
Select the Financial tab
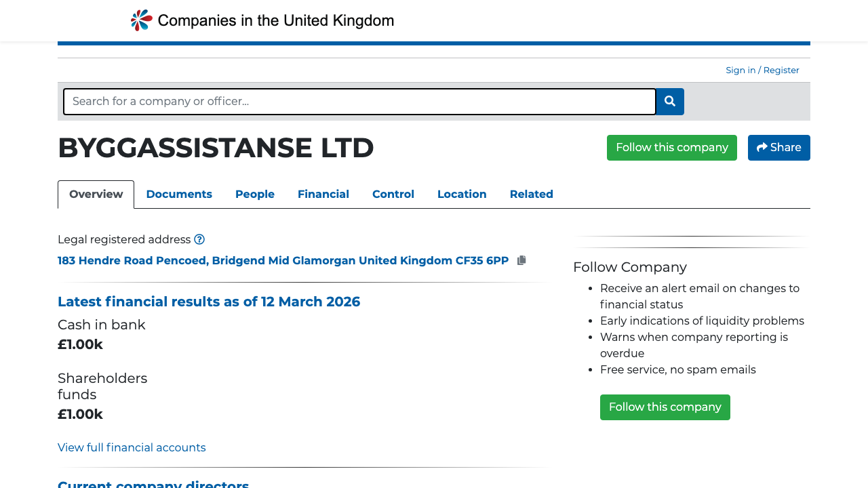(x=323, y=195)
